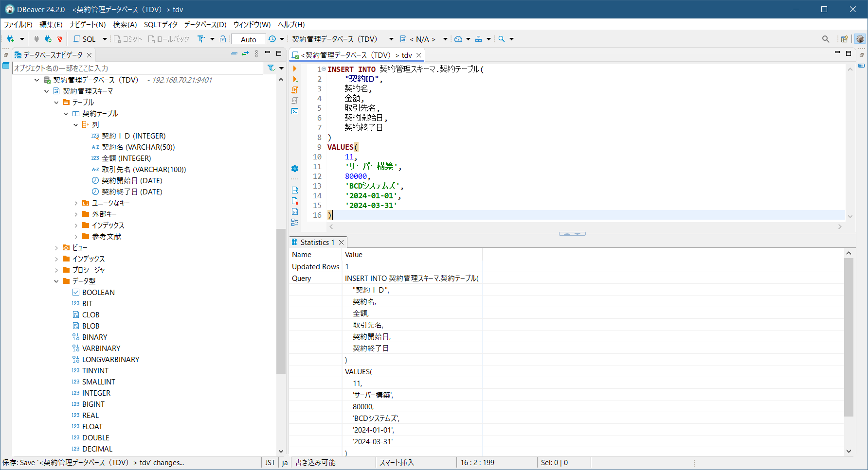
Task: Click the navigator vertical scrollbar
Action: [x=281, y=301]
